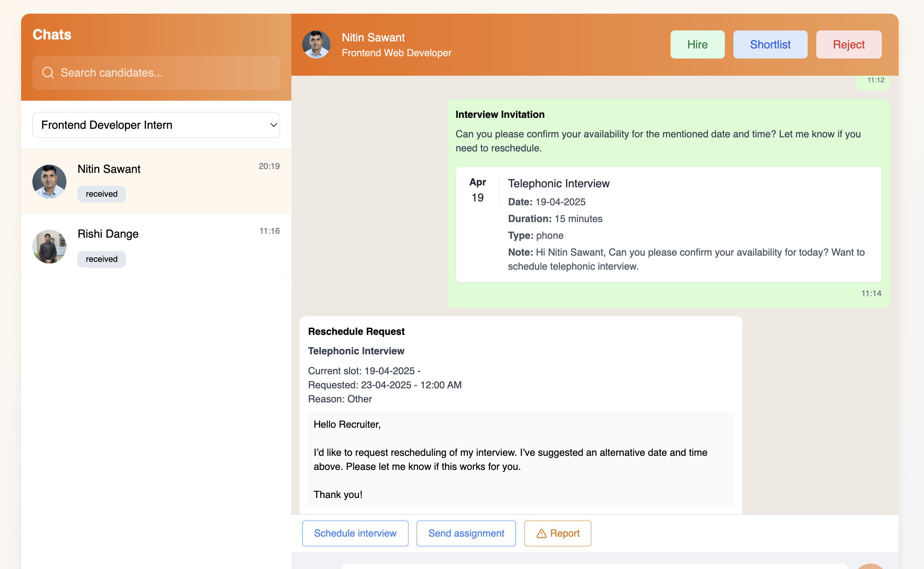Click the chevron arrow on job selector
The width and height of the screenshot is (924, 569).
[273, 125]
